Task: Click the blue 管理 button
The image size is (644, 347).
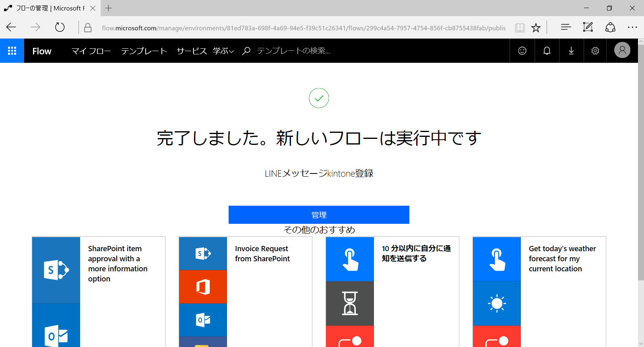Action: click(319, 215)
